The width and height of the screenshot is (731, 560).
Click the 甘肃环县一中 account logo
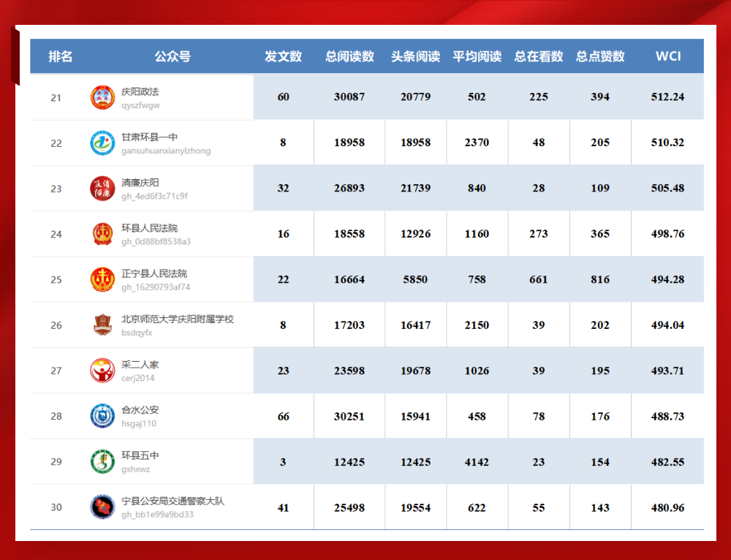coord(102,143)
